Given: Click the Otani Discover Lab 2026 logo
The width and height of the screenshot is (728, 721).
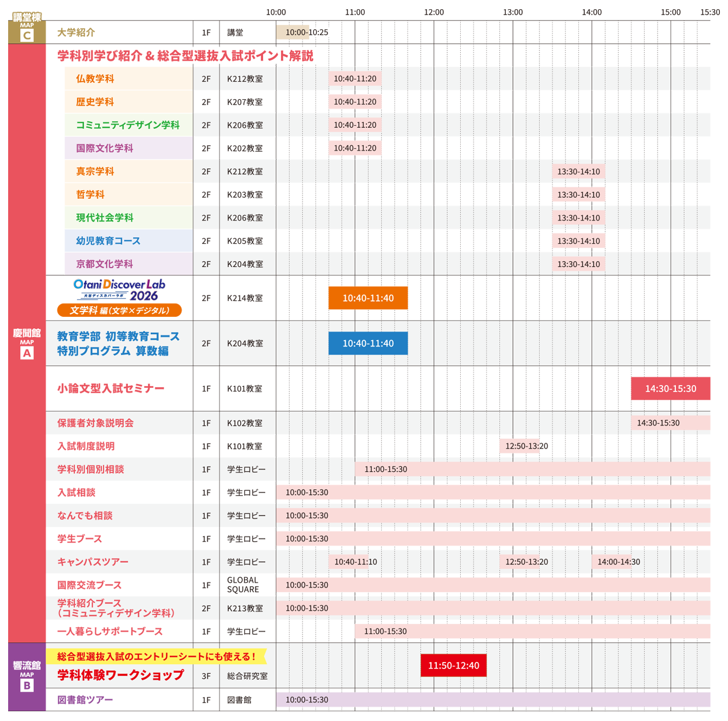Looking at the screenshot, I should [x=119, y=290].
